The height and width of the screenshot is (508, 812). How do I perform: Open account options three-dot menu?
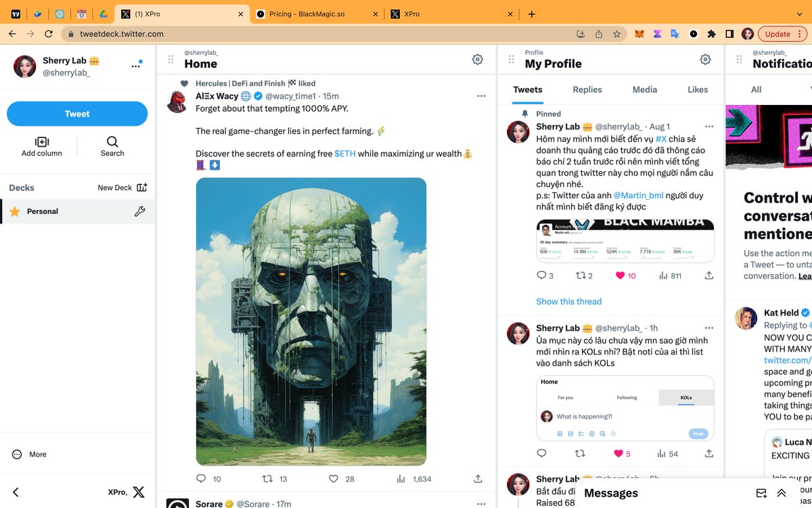136,66
